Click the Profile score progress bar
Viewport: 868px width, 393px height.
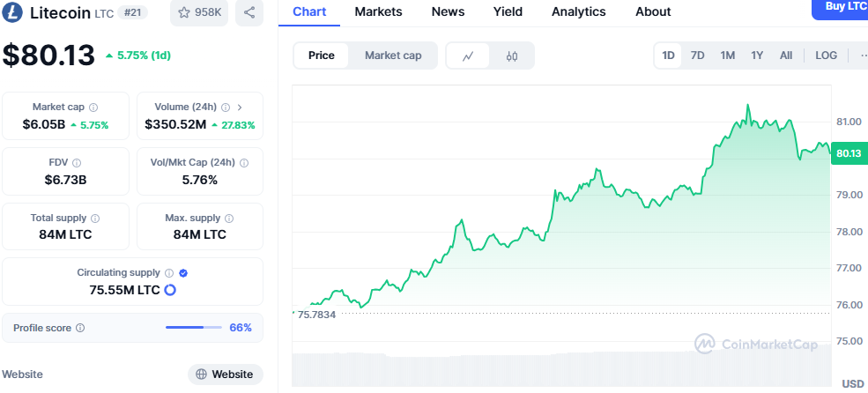(x=194, y=328)
